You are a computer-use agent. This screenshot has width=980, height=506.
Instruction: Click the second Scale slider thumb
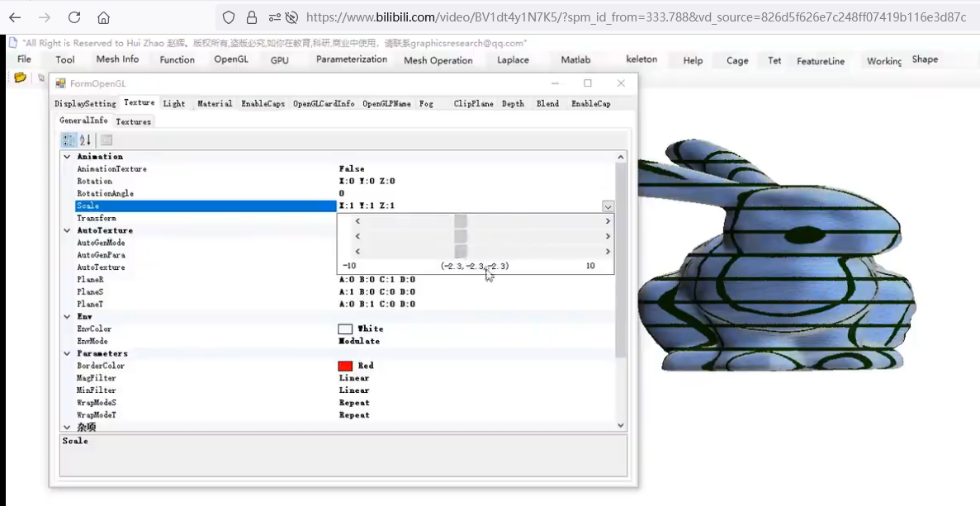461,236
